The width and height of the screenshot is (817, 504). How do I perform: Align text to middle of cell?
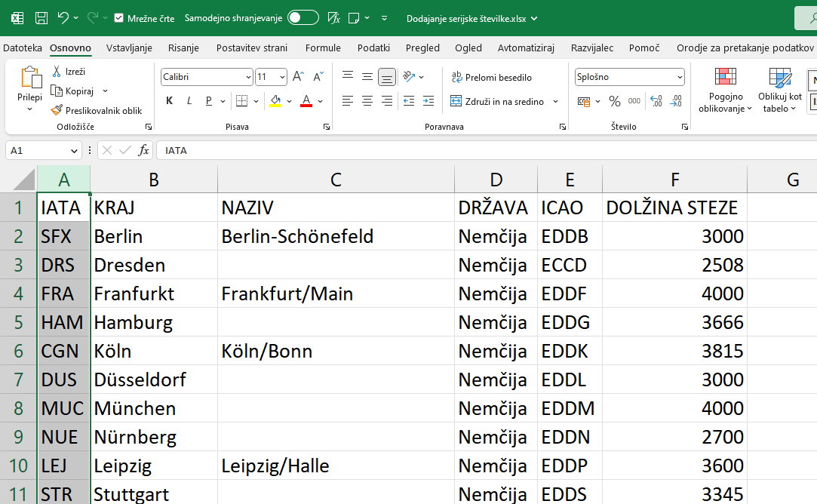click(367, 77)
